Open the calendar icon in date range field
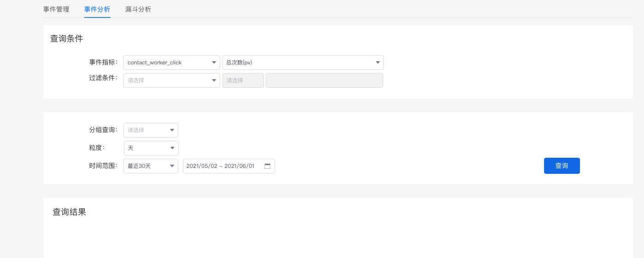This screenshot has height=258, width=644. tap(267, 166)
